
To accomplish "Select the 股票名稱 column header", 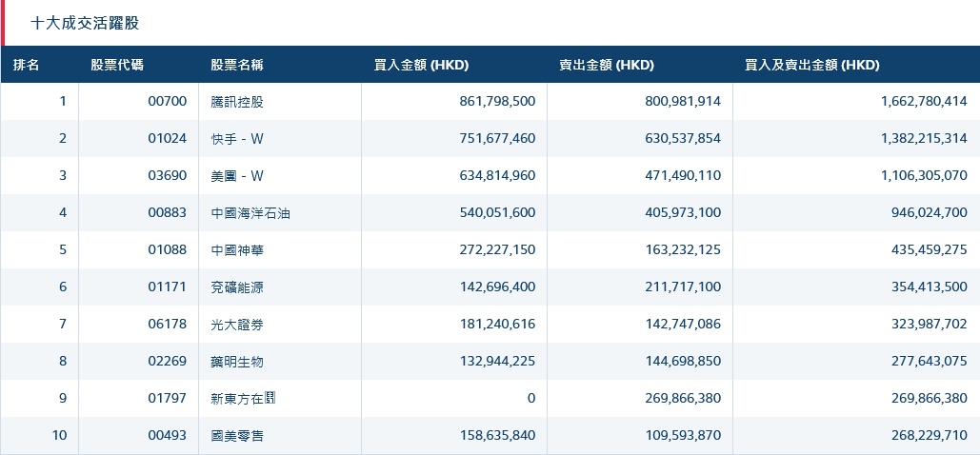I will [x=237, y=66].
